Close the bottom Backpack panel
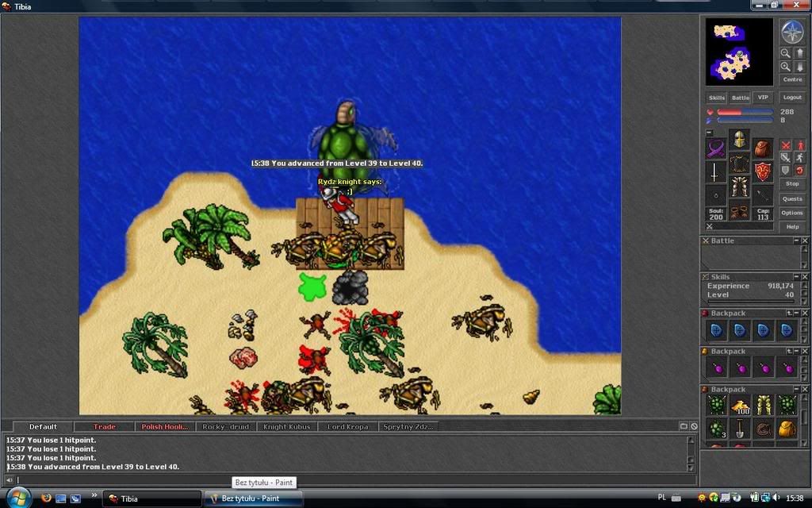The image size is (812, 508). click(805, 389)
